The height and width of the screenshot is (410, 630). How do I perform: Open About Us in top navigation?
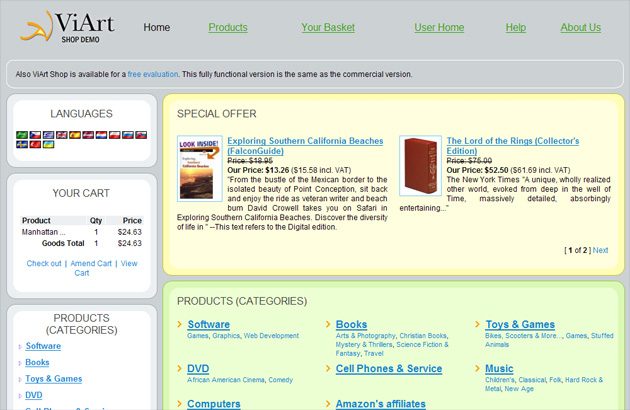pos(581,27)
